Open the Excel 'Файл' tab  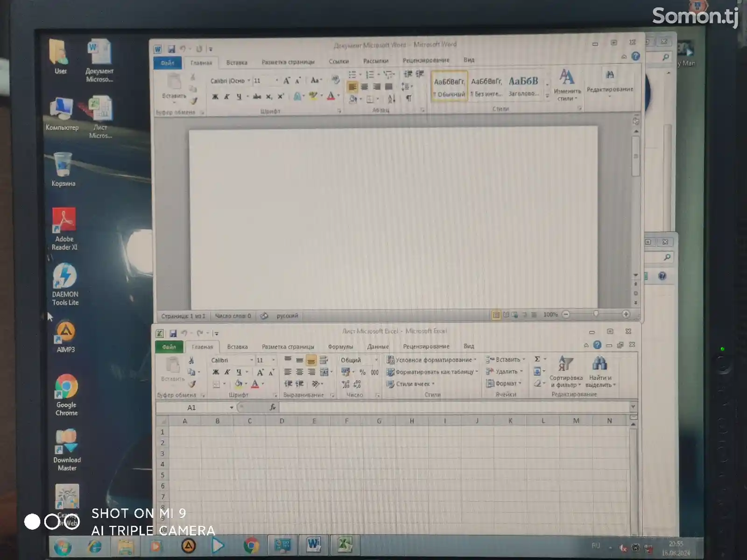pyautogui.click(x=169, y=347)
